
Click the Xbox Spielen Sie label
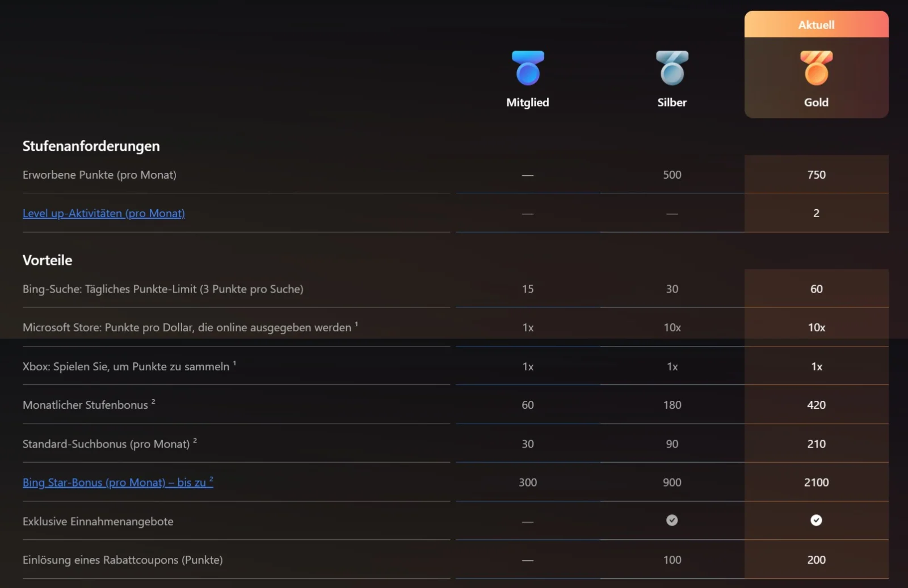pos(129,366)
